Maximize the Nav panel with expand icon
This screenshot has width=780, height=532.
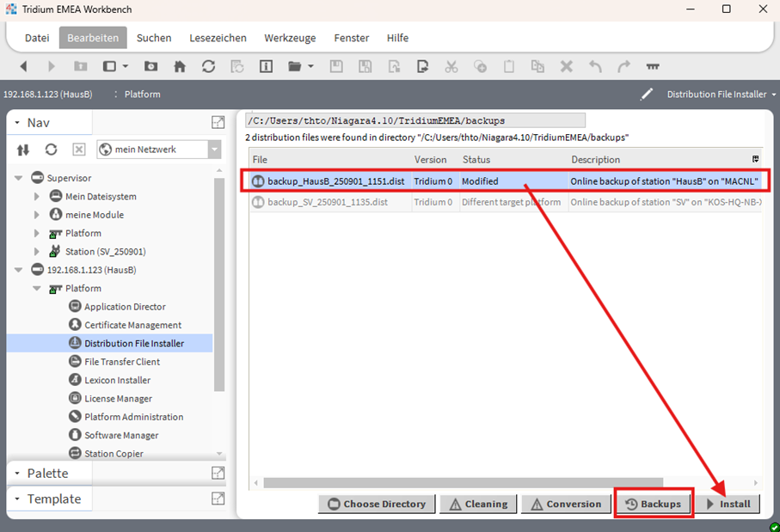pyautogui.click(x=218, y=122)
